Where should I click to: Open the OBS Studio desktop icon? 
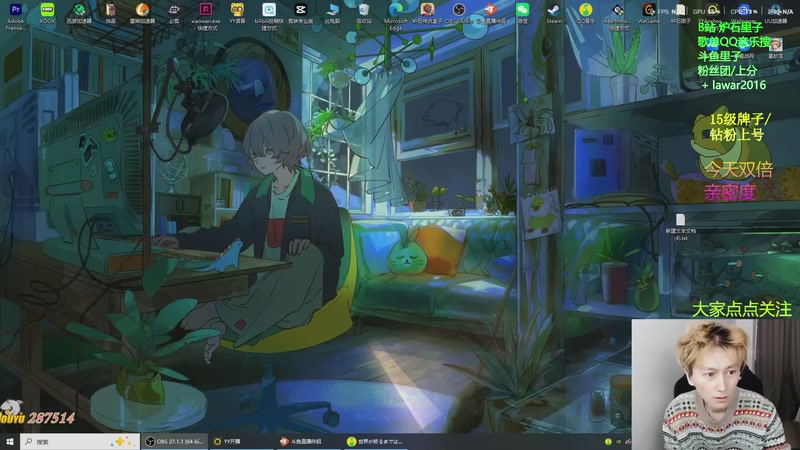[459, 14]
